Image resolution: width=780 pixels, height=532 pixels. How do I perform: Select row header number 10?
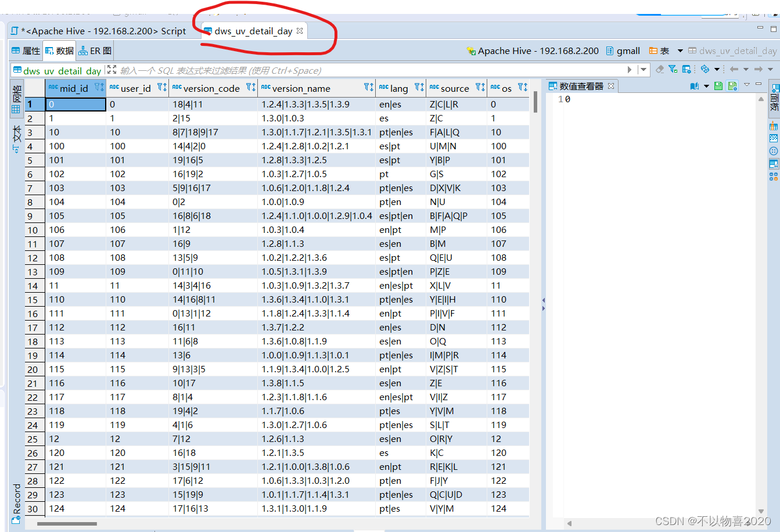point(35,230)
